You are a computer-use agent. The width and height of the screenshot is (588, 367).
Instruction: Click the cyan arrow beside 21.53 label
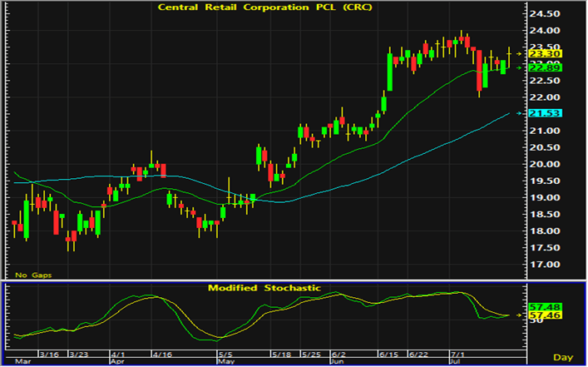[x=519, y=113]
